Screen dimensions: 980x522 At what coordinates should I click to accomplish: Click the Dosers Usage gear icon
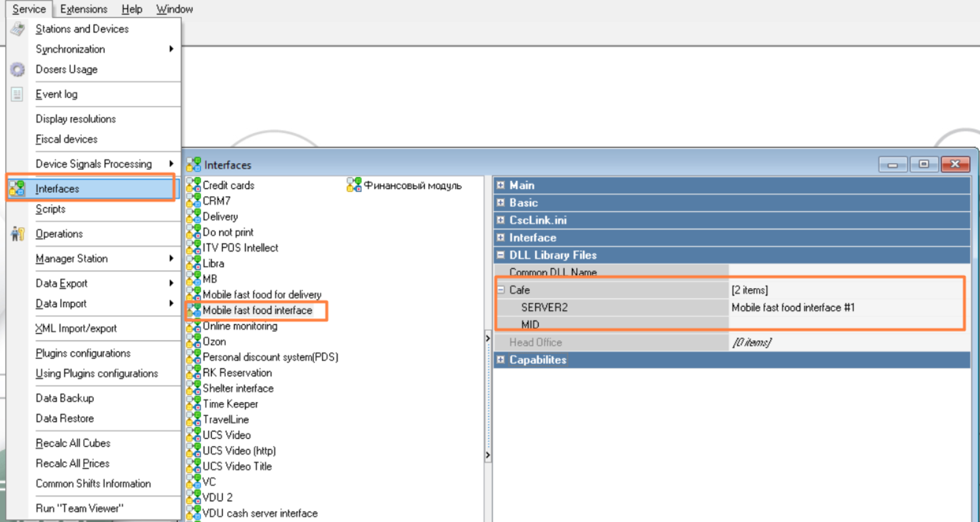(x=17, y=70)
